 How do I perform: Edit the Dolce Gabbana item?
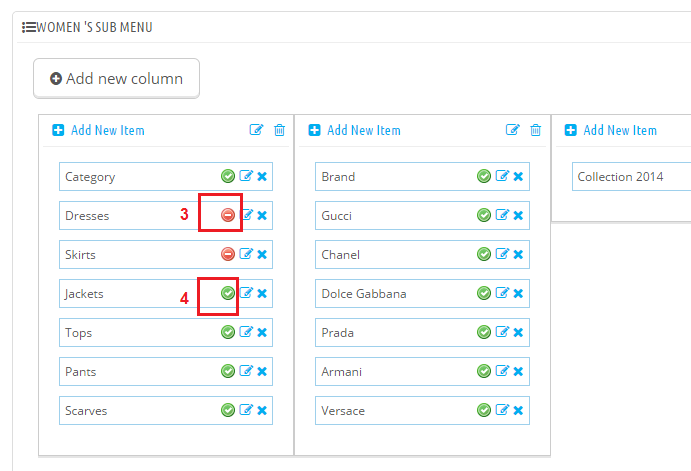pyautogui.click(x=502, y=293)
